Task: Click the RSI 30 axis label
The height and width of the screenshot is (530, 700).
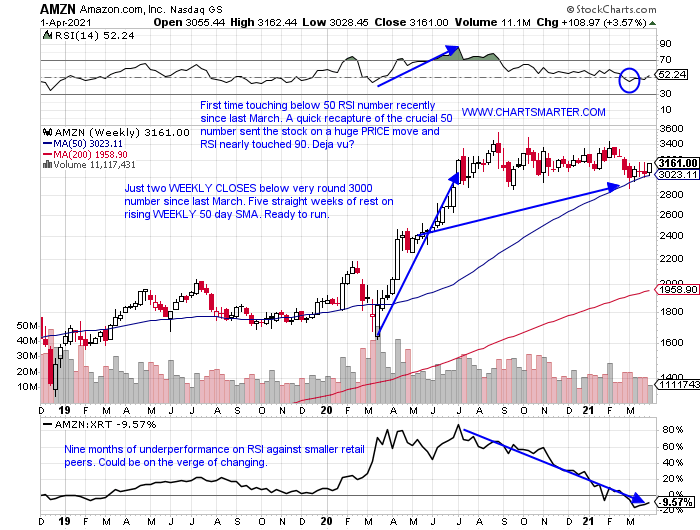Action: pos(666,93)
